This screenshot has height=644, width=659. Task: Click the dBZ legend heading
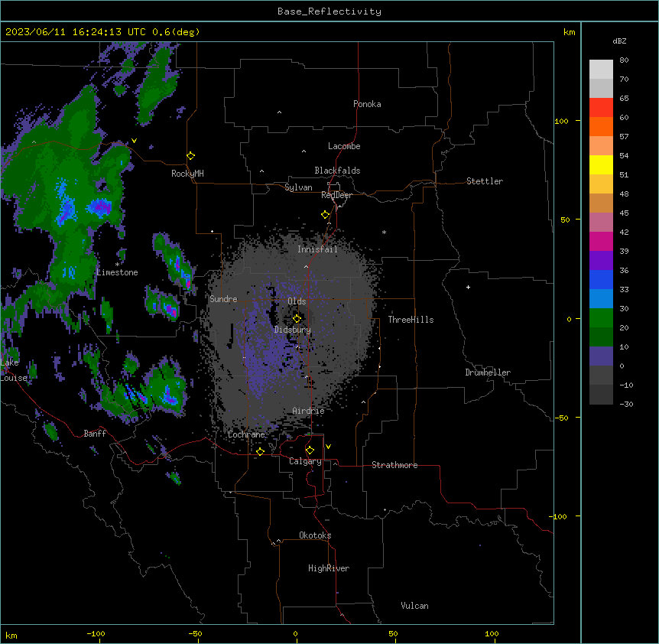619,41
